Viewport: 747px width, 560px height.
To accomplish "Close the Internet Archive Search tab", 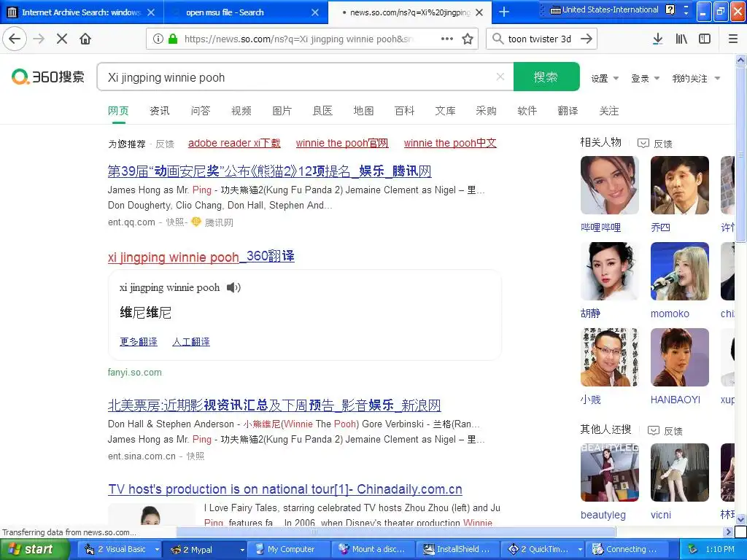I will pyautogui.click(x=151, y=12).
